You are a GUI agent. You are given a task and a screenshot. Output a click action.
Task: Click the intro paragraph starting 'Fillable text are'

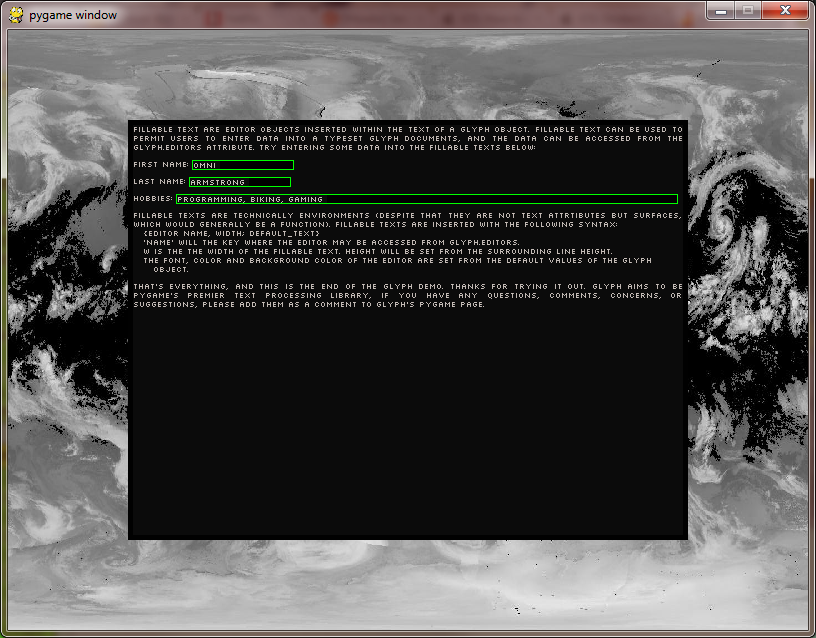click(x=407, y=138)
